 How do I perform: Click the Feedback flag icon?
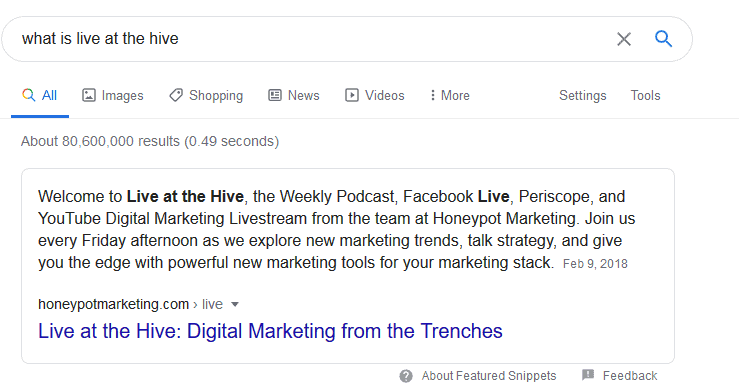[x=588, y=375]
